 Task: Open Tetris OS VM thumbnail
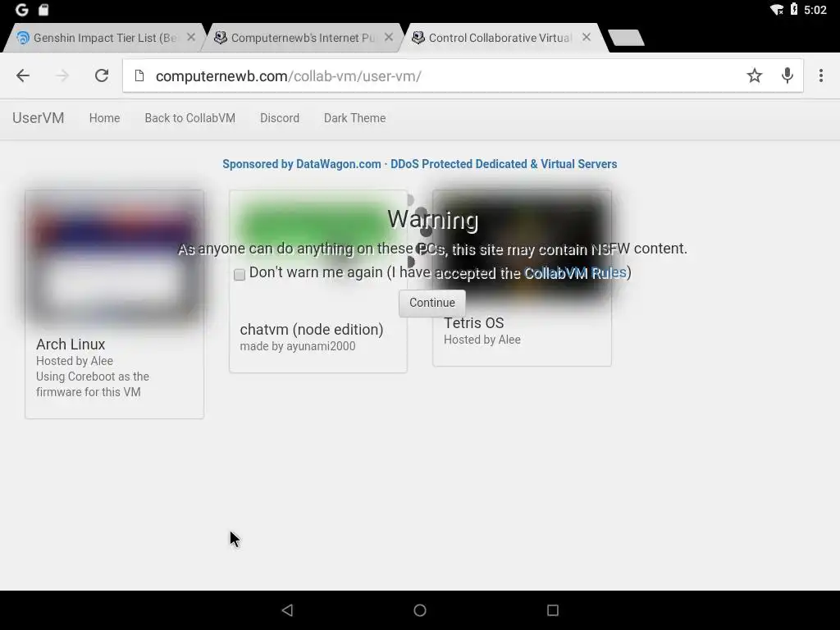523,249
